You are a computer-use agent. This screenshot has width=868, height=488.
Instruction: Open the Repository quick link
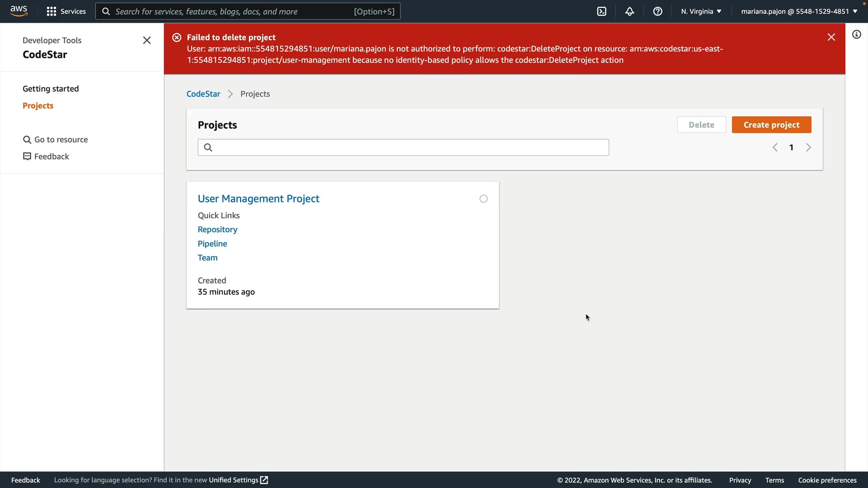217,230
